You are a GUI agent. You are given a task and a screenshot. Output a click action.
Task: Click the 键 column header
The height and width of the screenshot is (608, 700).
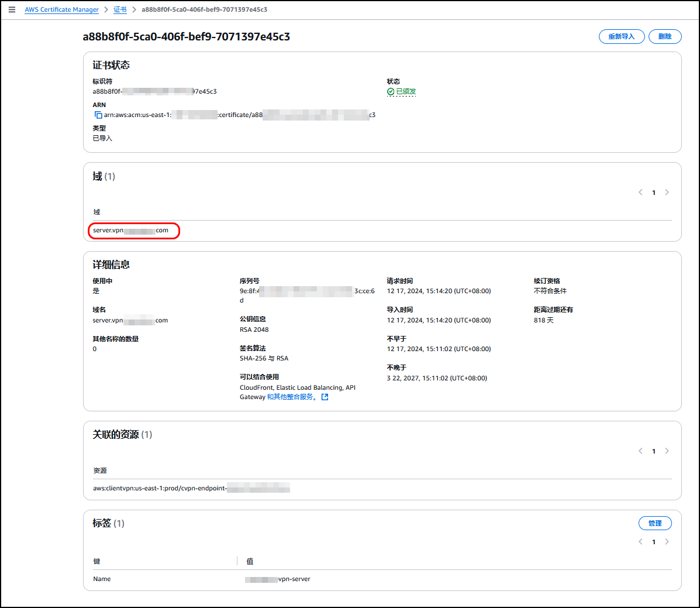point(97,561)
